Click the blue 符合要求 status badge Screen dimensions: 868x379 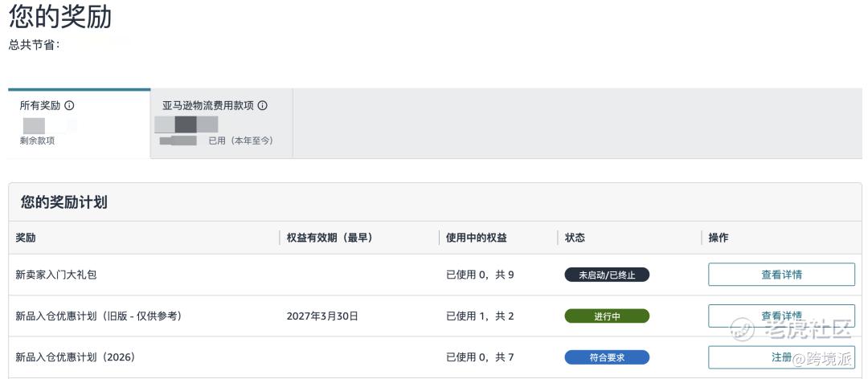[x=607, y=357]
